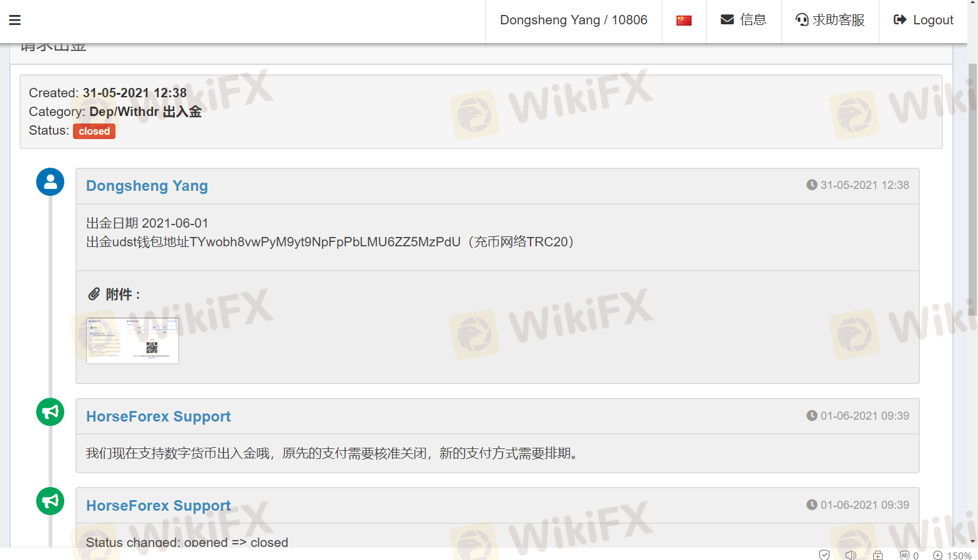Click second green HorseForex megaphone icon
This screenshot has width=978, height=560.
51,501
